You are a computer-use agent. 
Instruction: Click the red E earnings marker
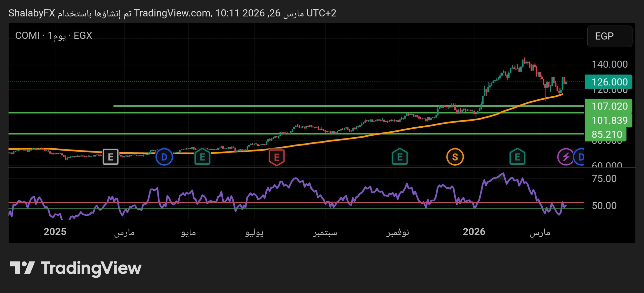(x=276, y=157)
